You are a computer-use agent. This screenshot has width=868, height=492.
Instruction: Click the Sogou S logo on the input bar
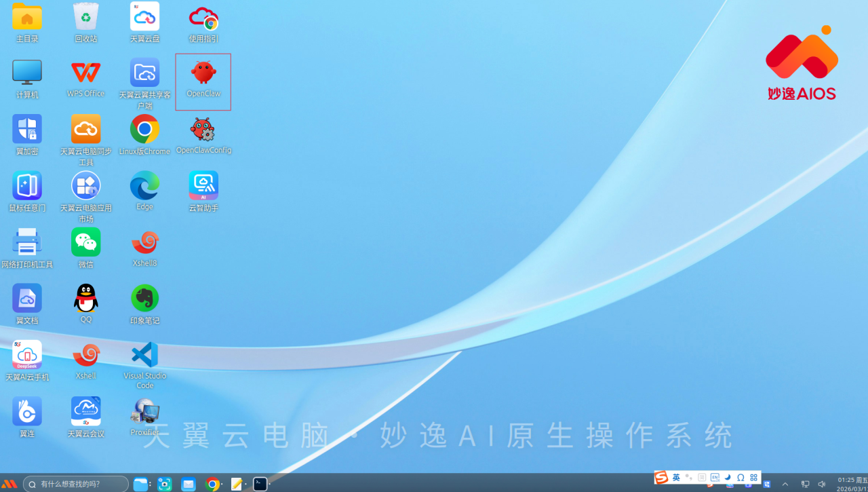pyautogui.click(x=661, y=478)
